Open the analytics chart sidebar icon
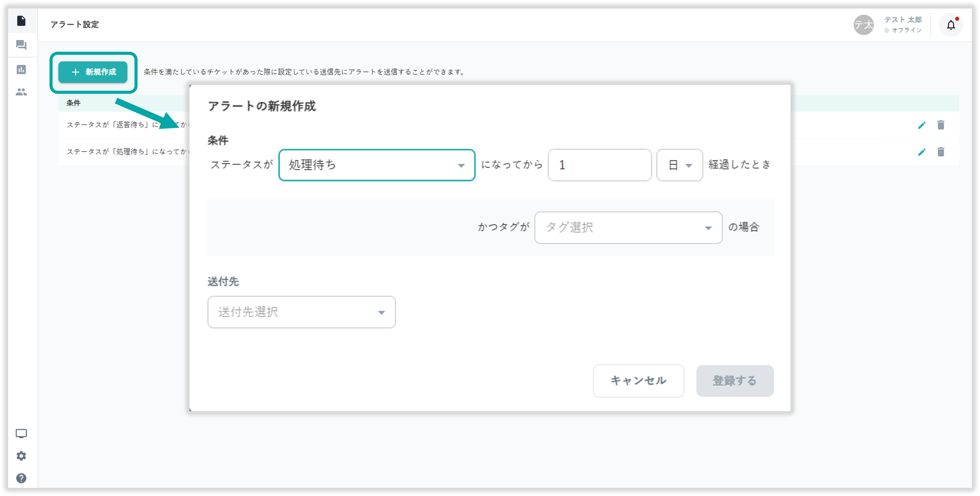The height and width of the screenshot is (496, 980). [21, 69]
